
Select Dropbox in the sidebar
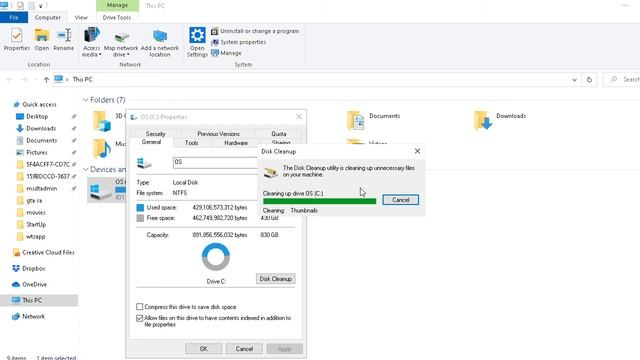(x=33, y=269)
